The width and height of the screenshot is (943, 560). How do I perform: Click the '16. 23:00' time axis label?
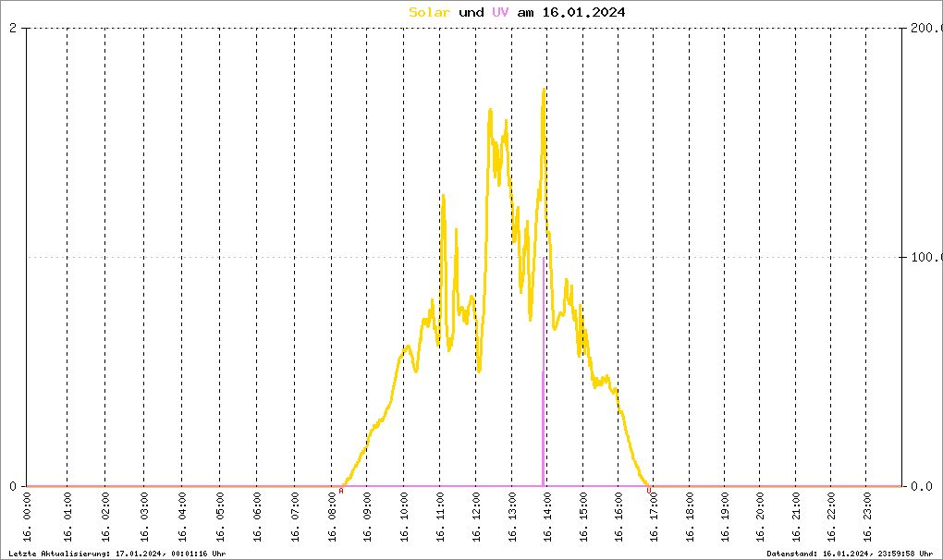[x=866, y=517]
